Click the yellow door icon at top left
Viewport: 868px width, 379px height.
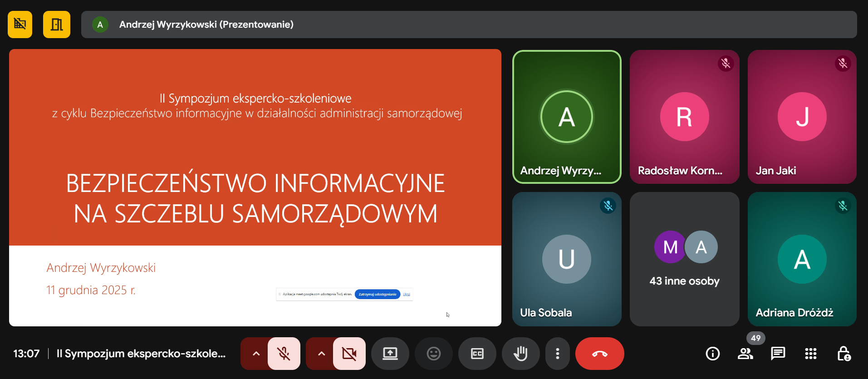pyautogui.click(x=57, y=25)
